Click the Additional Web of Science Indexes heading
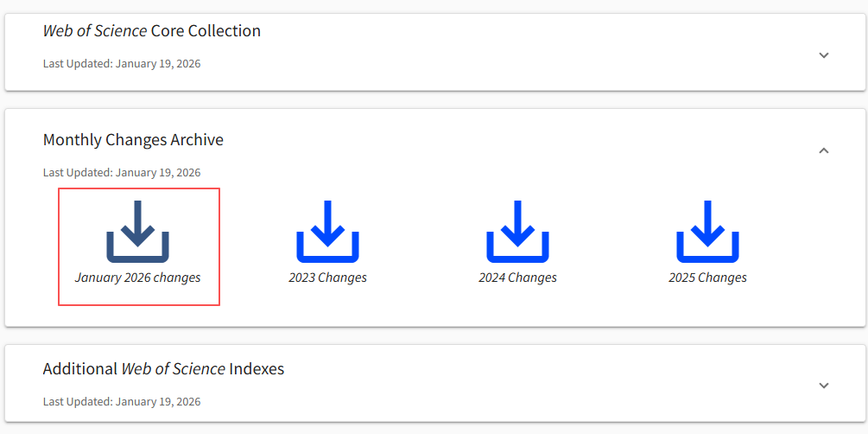This screenshot has height=434, width=868. tap(163, 369)
